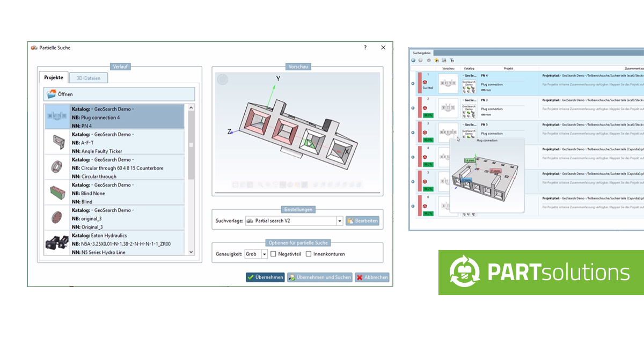Click the filter icon in Suchergebnis toolbar
The height and width of the screenshot is (338, 644).
pos(452,60)
